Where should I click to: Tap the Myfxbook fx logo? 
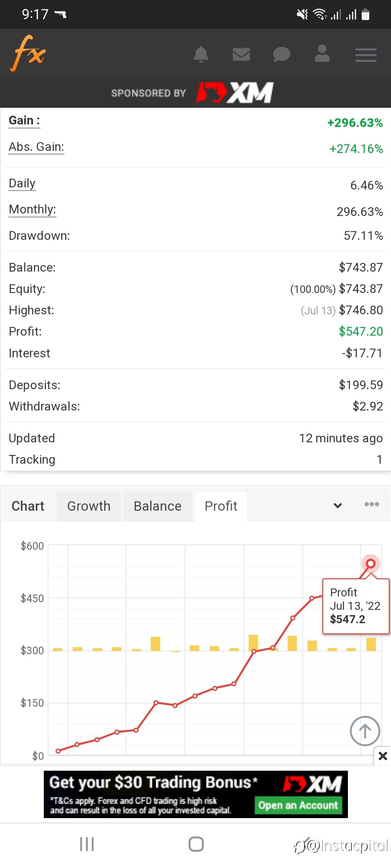[28, 54]
